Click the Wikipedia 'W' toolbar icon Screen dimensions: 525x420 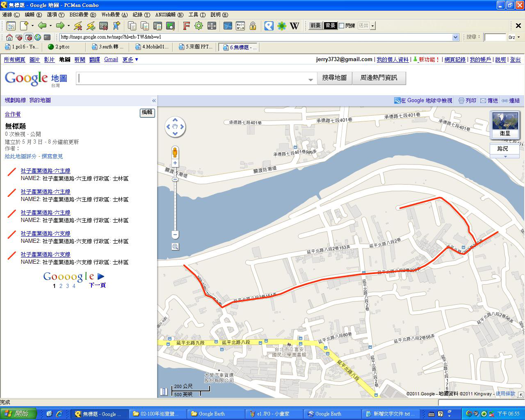[x=294, y=26]
